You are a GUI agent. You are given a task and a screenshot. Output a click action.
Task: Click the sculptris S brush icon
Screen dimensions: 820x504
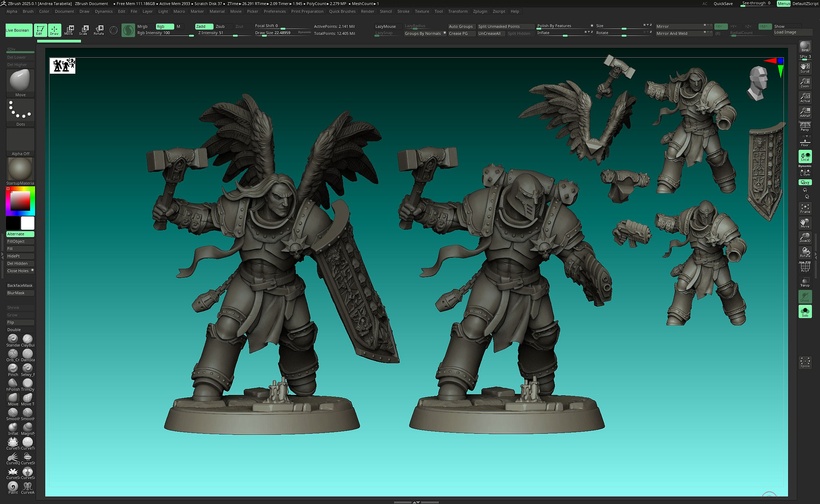click(x=128, y=30)
